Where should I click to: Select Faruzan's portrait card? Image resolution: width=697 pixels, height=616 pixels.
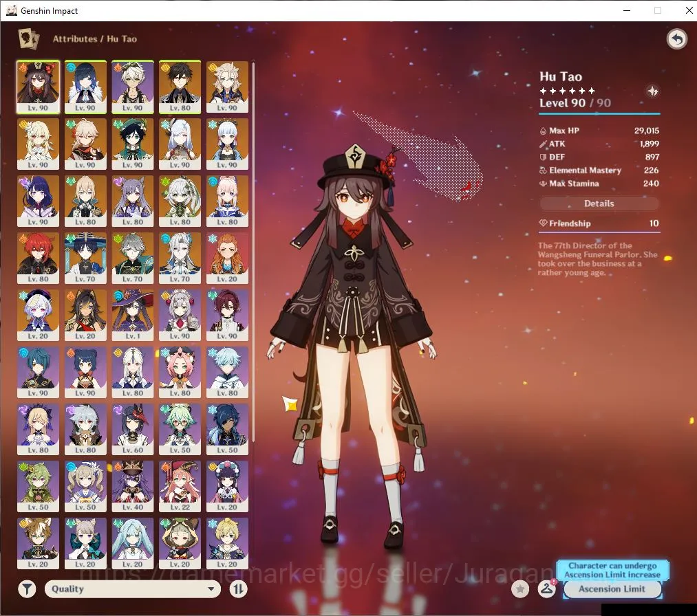pos(133,544)
